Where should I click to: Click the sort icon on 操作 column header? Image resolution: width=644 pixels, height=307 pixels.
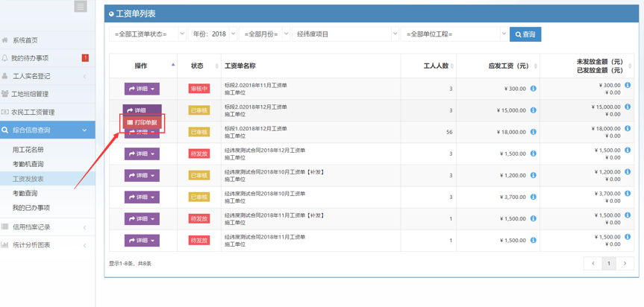coord(173,65)
